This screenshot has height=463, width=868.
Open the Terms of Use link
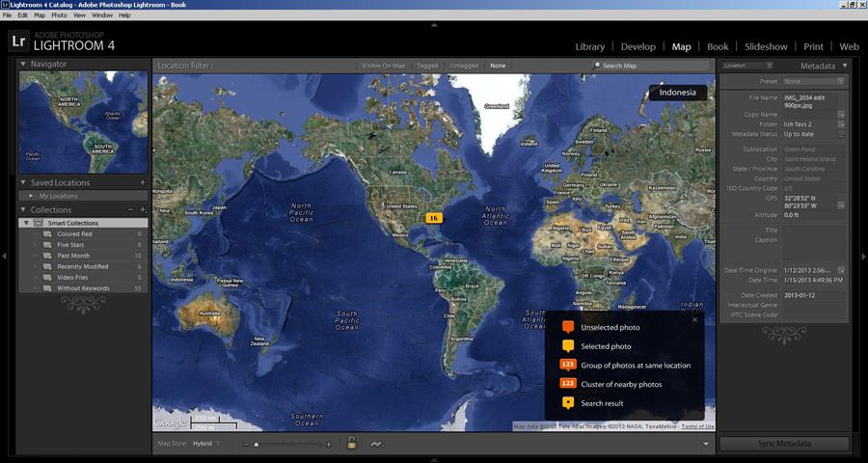point(697,426)
